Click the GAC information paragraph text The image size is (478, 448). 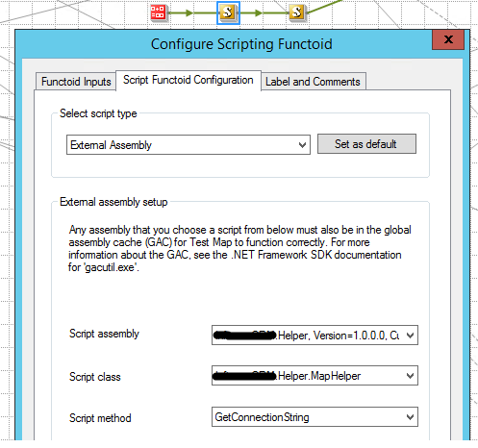pos(239,248)
